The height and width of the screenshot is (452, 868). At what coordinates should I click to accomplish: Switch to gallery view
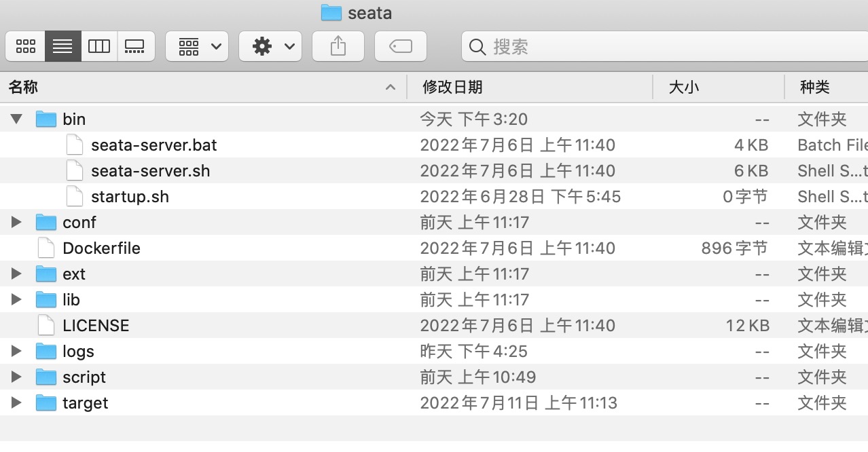pyautogui.click(x=135, y=46)
